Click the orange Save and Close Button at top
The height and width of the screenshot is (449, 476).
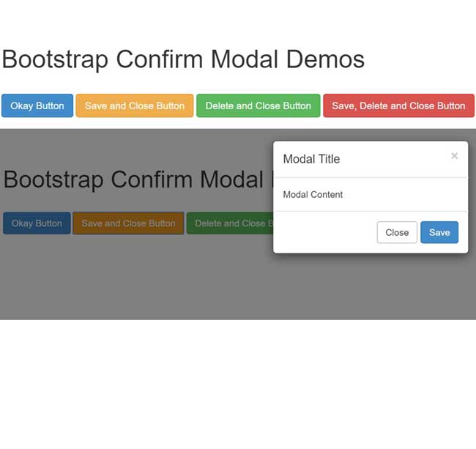pos(135,105)
